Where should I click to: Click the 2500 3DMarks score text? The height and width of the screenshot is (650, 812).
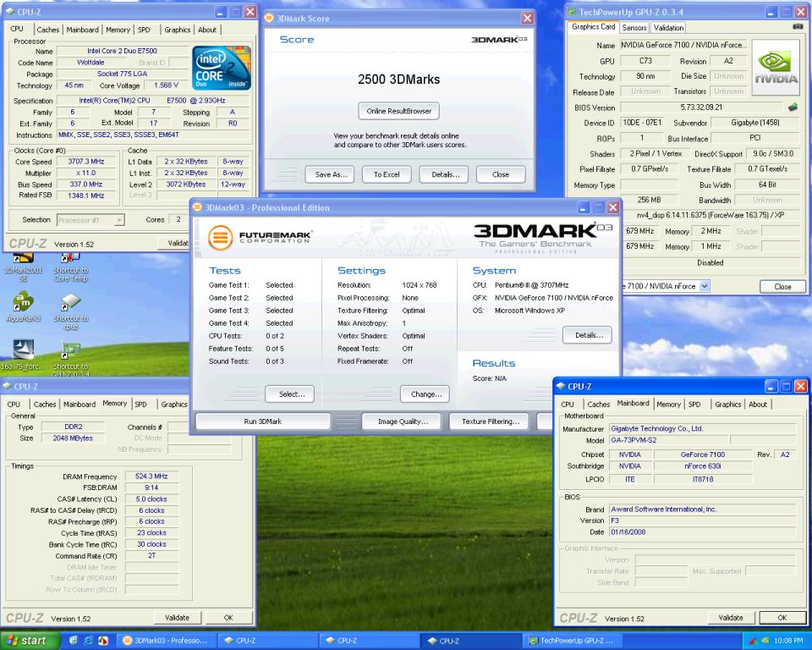tap(398, 80)
